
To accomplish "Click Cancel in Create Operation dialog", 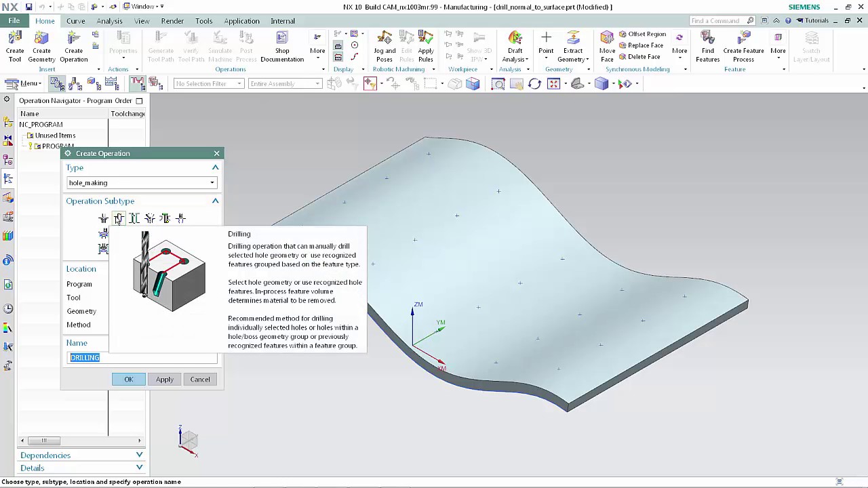I will coord(200,380).
